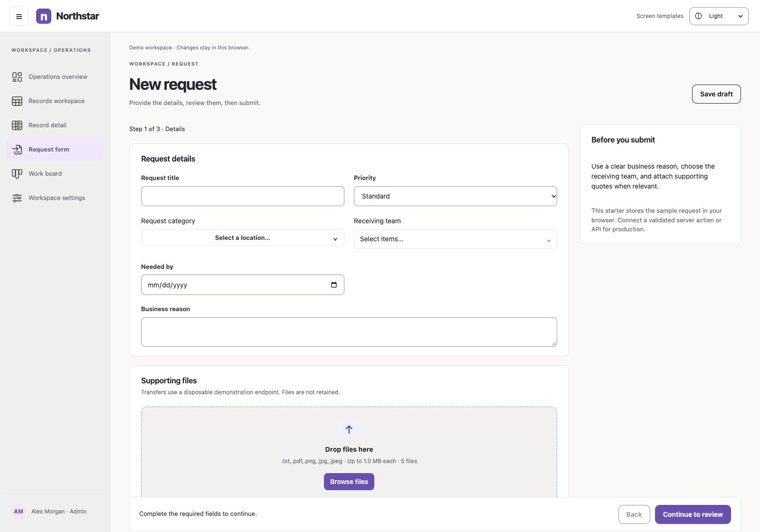Click the Needed by date field
Image resolution: width=760 pixels, height=532 pixels.
pos(243,285)
